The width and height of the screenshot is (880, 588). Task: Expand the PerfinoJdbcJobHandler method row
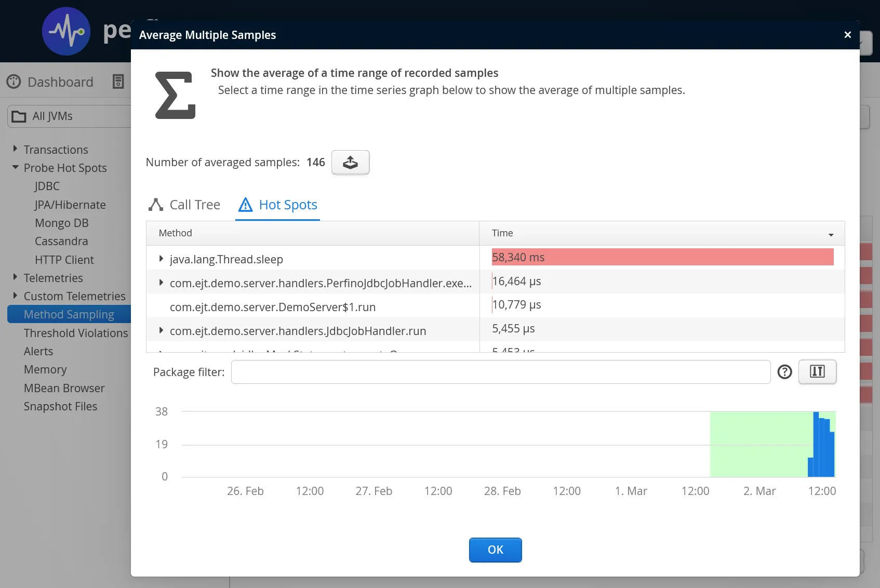tap(161, 283)
